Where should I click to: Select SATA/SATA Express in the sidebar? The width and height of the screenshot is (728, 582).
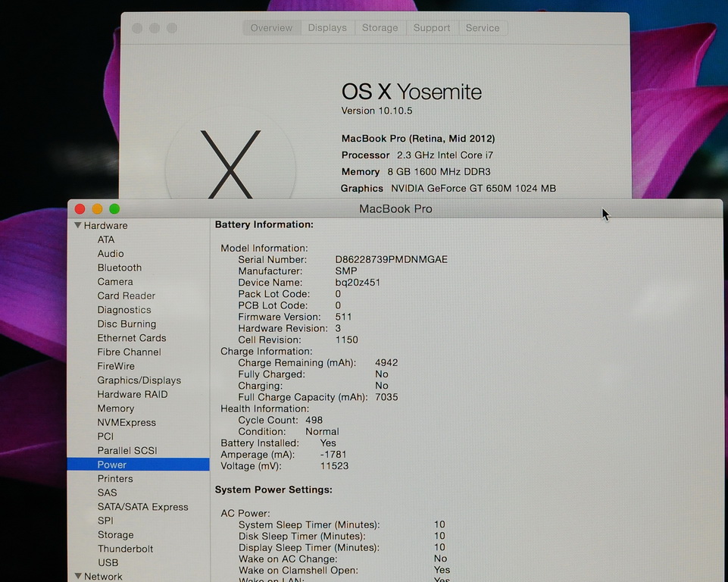(143, 507)
